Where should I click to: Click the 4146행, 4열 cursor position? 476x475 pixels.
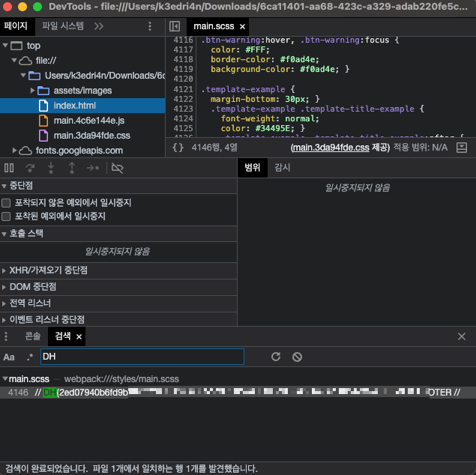[x=214, y=148]
